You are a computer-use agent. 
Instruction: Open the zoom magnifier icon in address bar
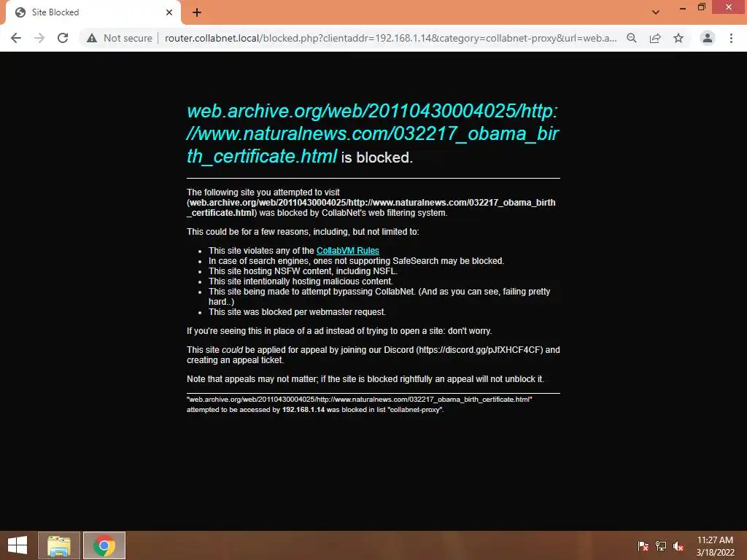pyautogui.click(x=632, y=38)
